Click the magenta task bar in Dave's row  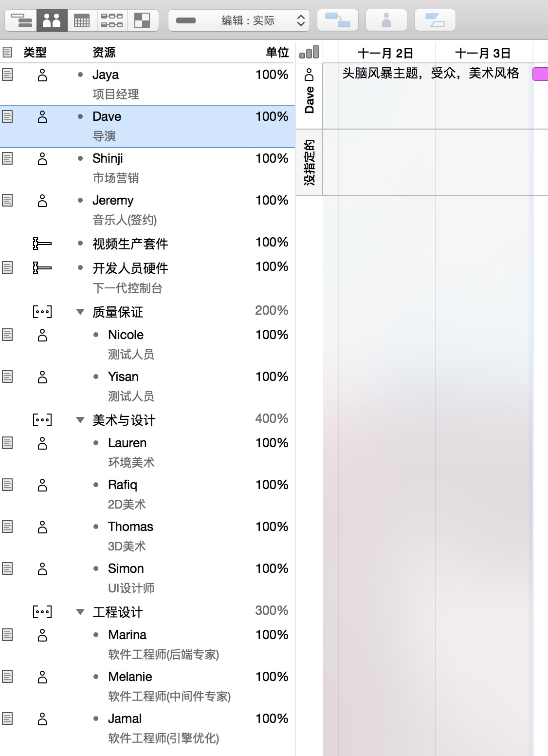[x=540, y=74]
